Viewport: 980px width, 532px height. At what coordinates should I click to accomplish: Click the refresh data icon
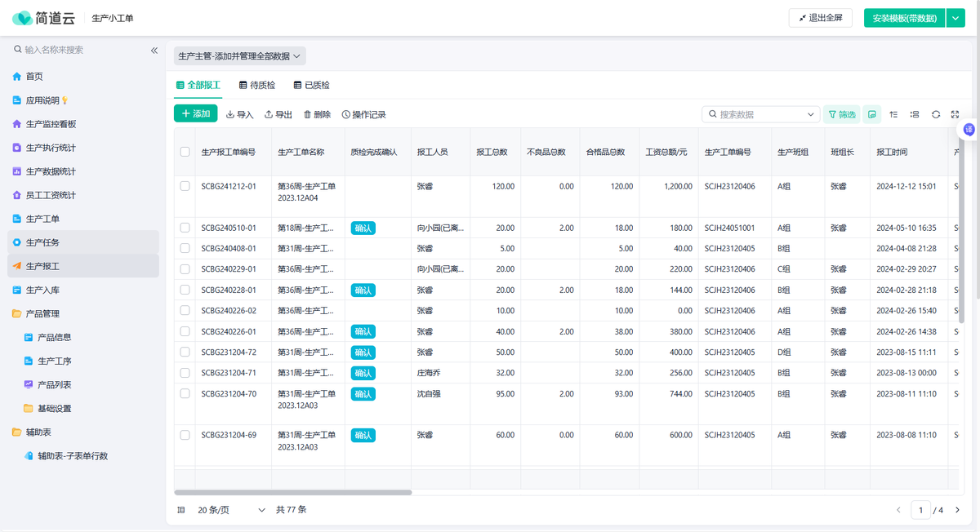(x=936, y=115)
